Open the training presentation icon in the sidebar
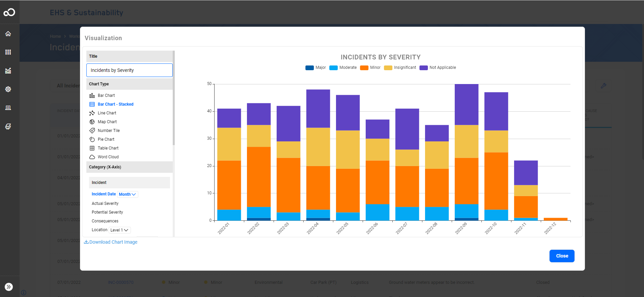 coord(8,108)
